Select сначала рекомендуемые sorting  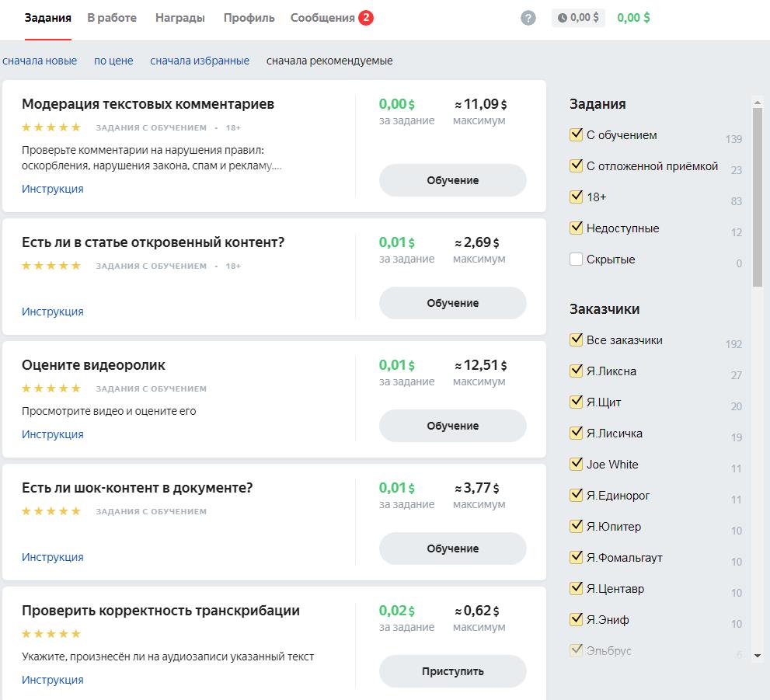[x=329, y=61]
